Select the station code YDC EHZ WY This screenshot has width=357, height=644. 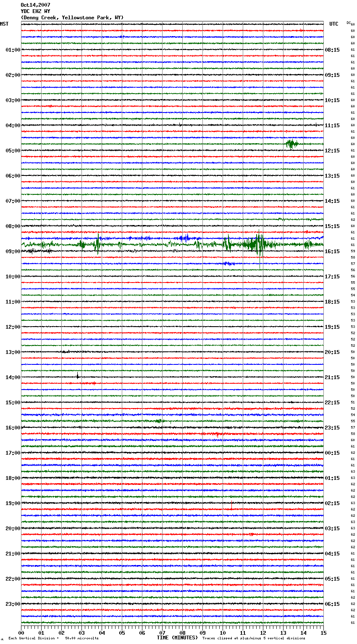pos(35,11)
